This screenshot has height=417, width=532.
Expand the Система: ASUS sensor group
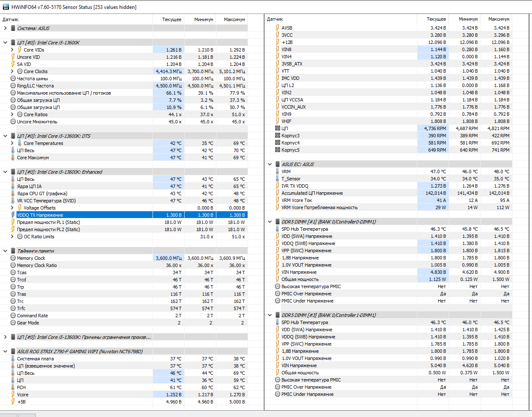click(x=5, y=28)
